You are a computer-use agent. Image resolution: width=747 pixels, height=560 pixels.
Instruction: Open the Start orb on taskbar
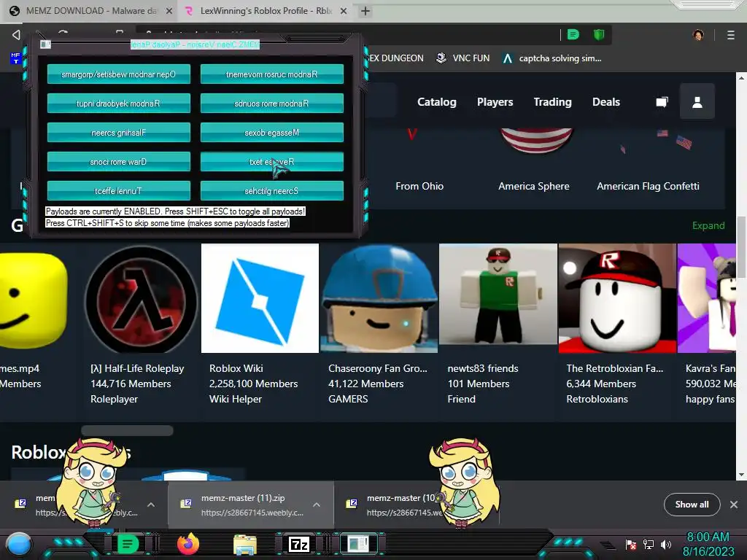[x=19, y=544]
